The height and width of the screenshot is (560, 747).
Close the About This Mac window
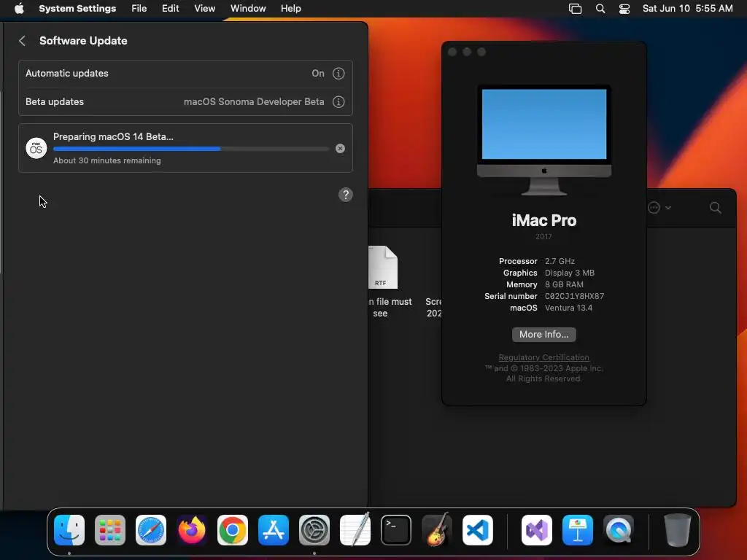pyautogui.click(x=452, y=52)
